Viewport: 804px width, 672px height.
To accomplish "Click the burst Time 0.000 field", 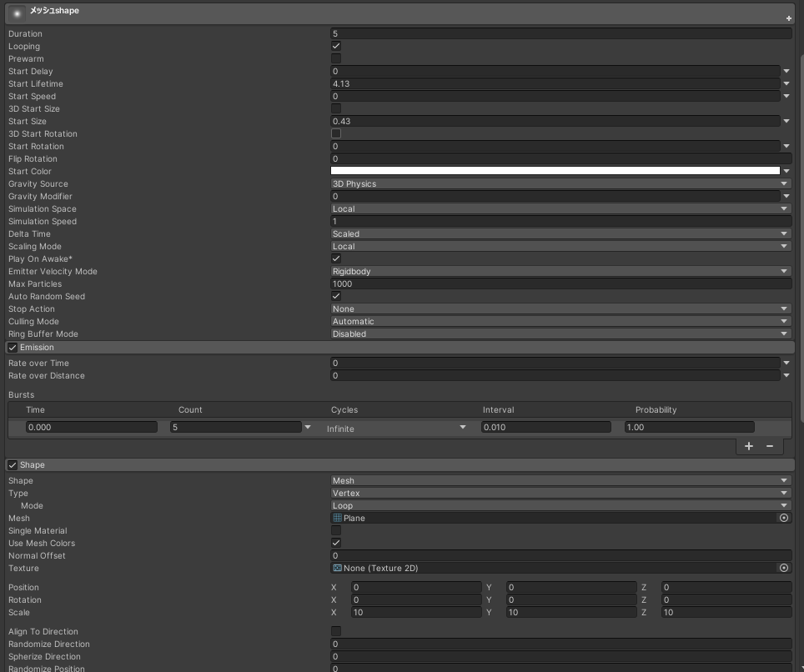I will pos(92,427).
